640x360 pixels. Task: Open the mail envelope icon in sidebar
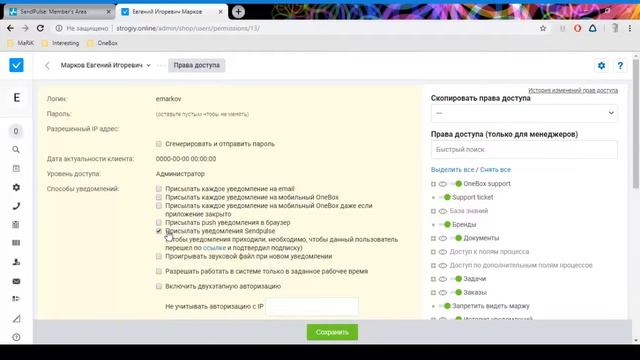[x=16, y=281]
